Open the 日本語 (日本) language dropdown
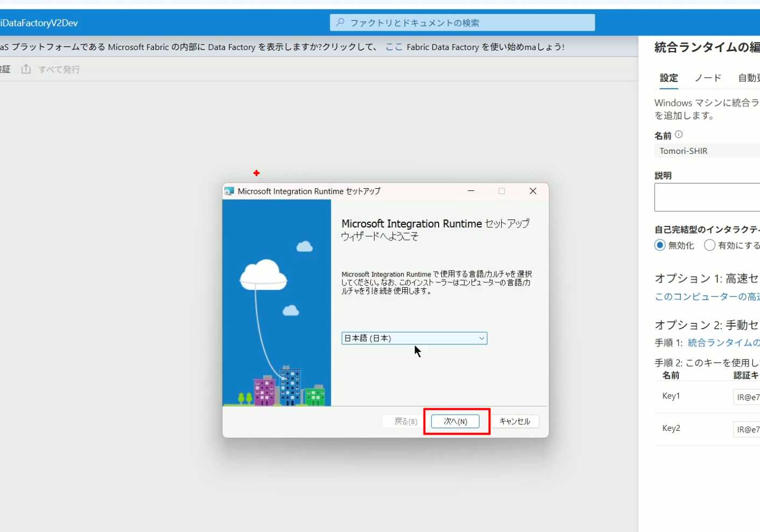The width and height of the screenshot is (760, 532). (414, 338)
